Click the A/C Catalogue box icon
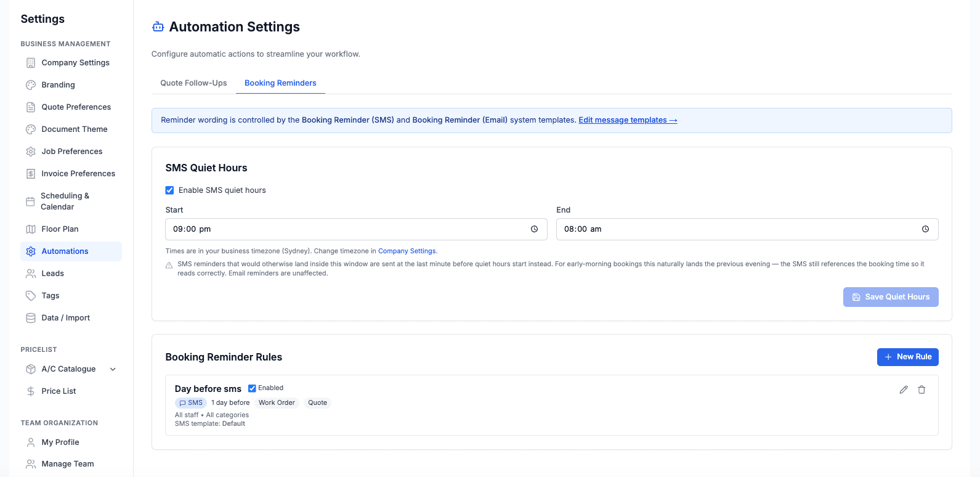Image resolution: width=980 pixels, height=477 pixels. (31, 369)
